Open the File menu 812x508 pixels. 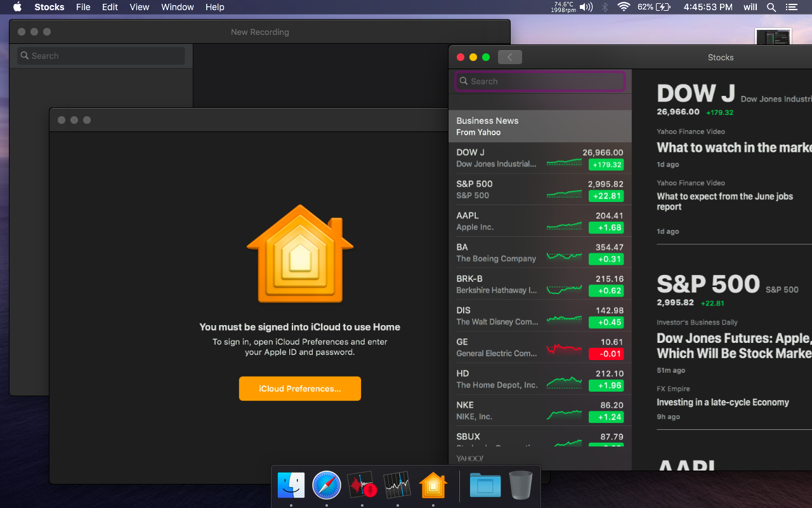pyautogui.click(x=83, y=7)
